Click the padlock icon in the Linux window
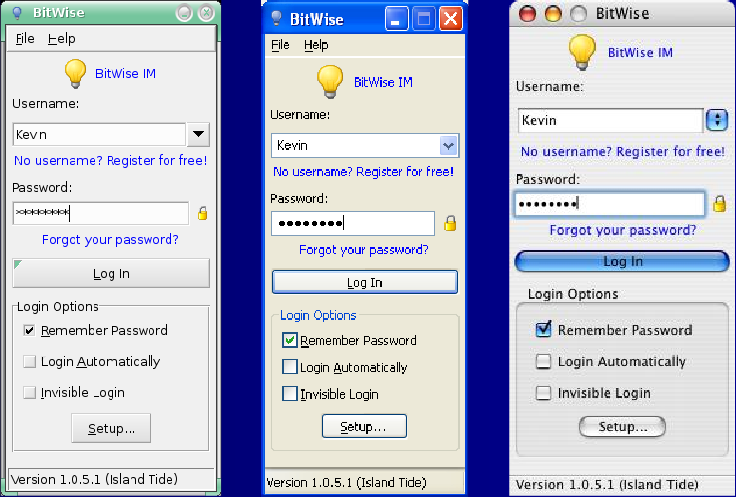Viewport: 736px width, 497px height. (202, 214)
